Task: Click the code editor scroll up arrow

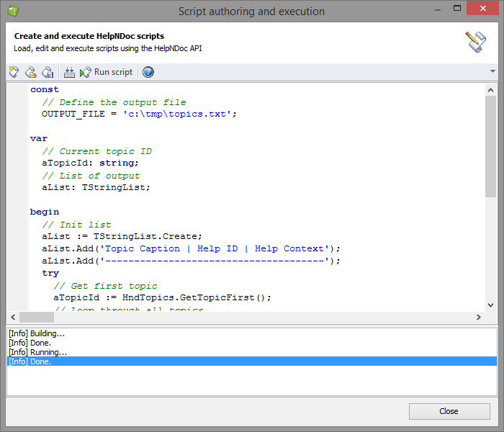Action: pyautogui.click(x=490, y=90)
